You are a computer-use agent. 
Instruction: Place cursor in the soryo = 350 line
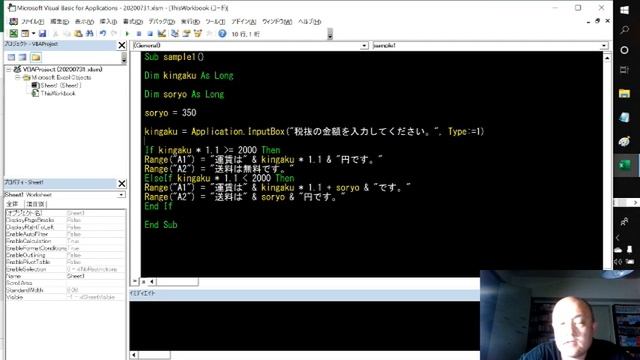coord(170,113)
